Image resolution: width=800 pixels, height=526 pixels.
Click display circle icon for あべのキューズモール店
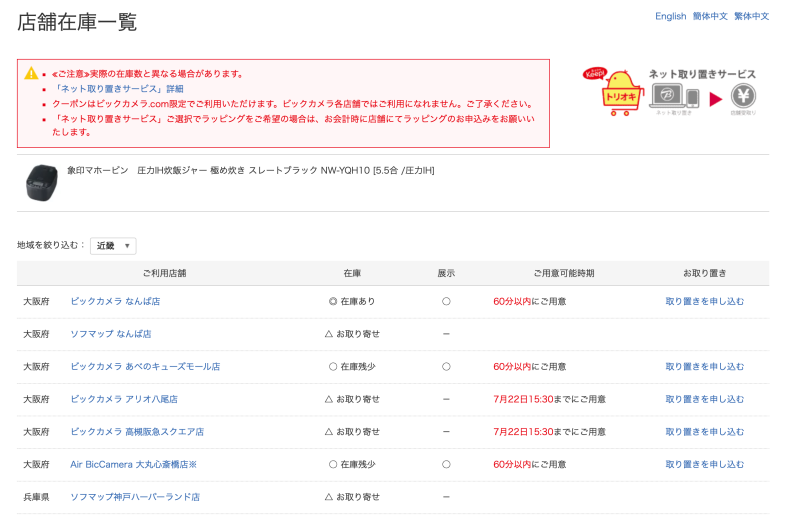point(446,367)
